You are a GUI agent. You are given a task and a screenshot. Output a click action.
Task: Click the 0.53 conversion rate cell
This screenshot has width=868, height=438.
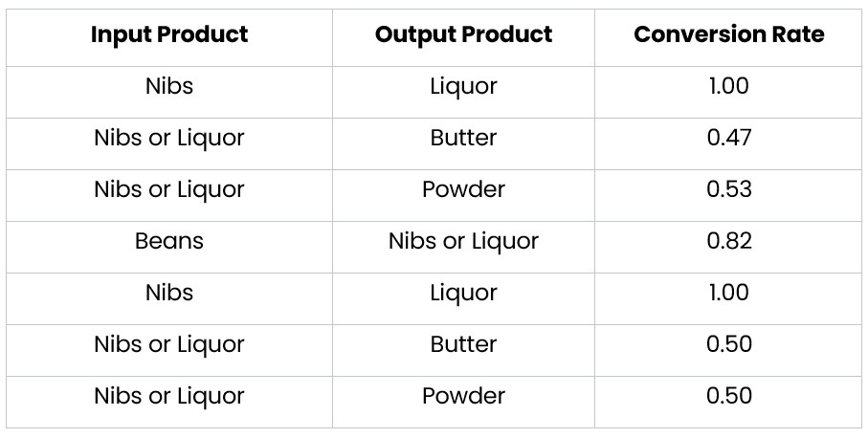(728, 189)
